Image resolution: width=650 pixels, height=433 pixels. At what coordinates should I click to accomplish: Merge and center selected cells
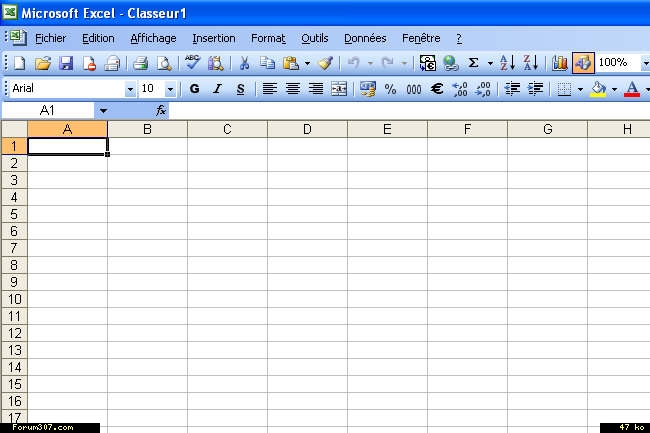tap(339, 89)
